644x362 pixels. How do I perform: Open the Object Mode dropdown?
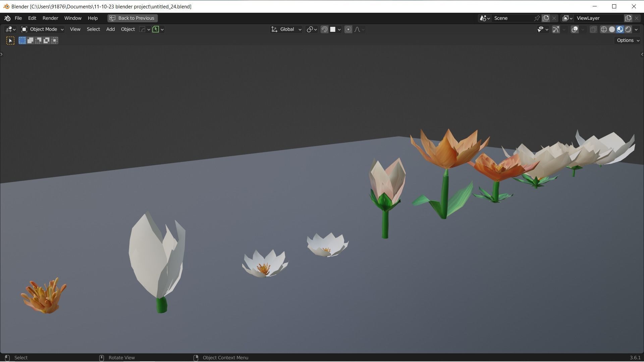[42, 29]
